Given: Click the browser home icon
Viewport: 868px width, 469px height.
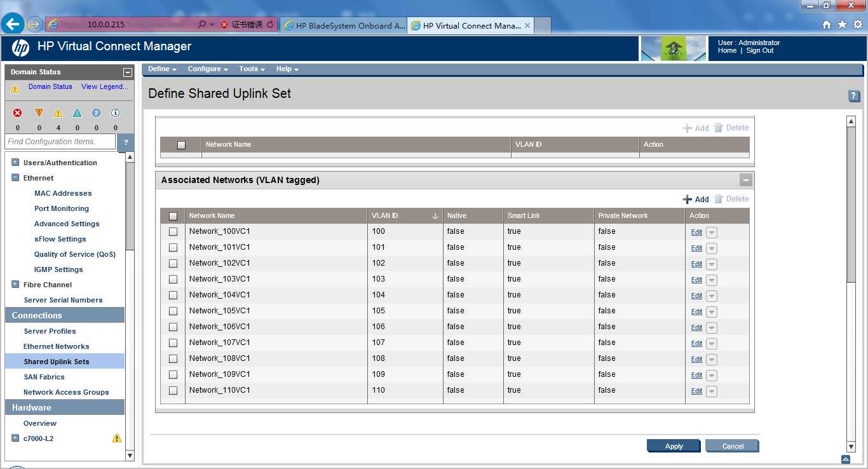Looking at the screenshot, I should click(827, 25).
